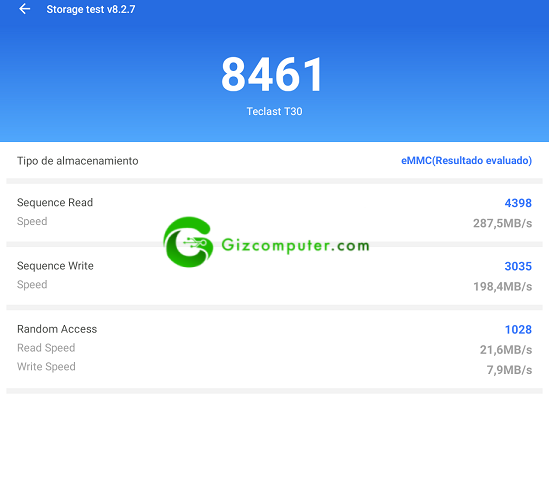Click the Tipo de almacenamiento label
Viewport: 549px width, 500px height.
click(78, 161)
